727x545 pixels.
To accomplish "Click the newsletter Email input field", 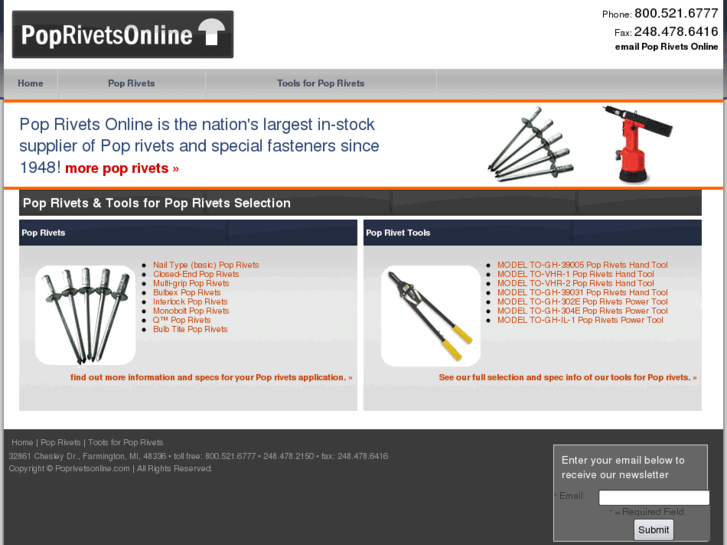I will pos(654,498).
